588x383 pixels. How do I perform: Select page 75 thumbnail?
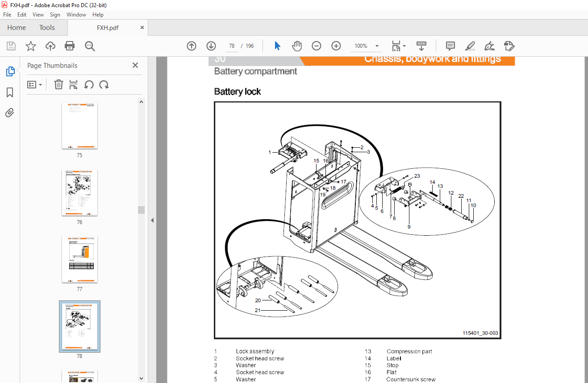point(79,126)
